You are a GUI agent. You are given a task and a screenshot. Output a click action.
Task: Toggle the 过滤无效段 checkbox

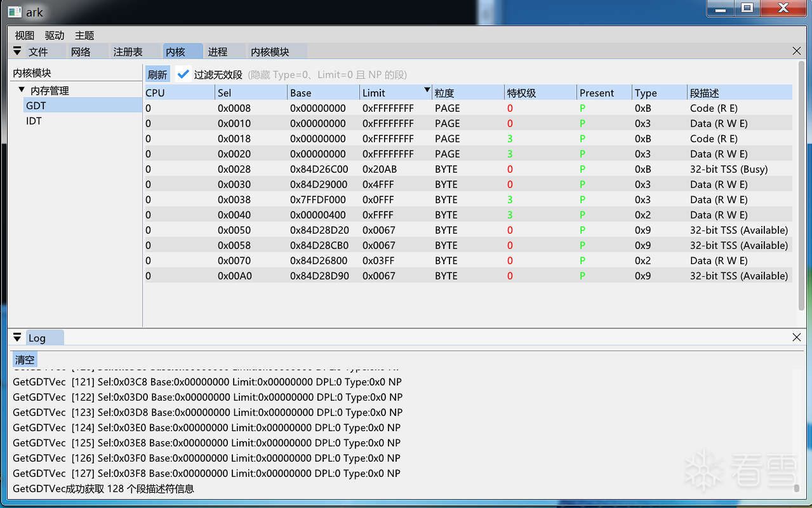[183, 74]
